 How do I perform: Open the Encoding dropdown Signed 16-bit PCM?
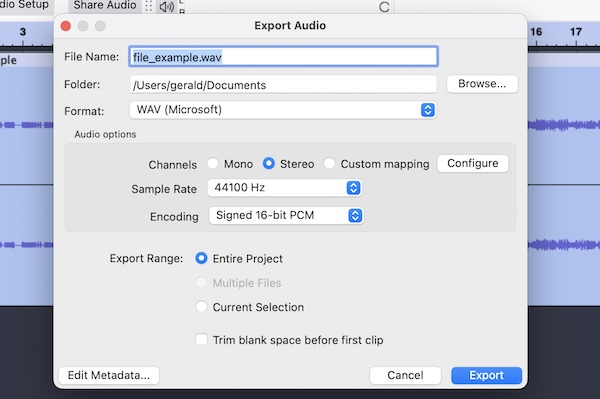tap(286, 215)
